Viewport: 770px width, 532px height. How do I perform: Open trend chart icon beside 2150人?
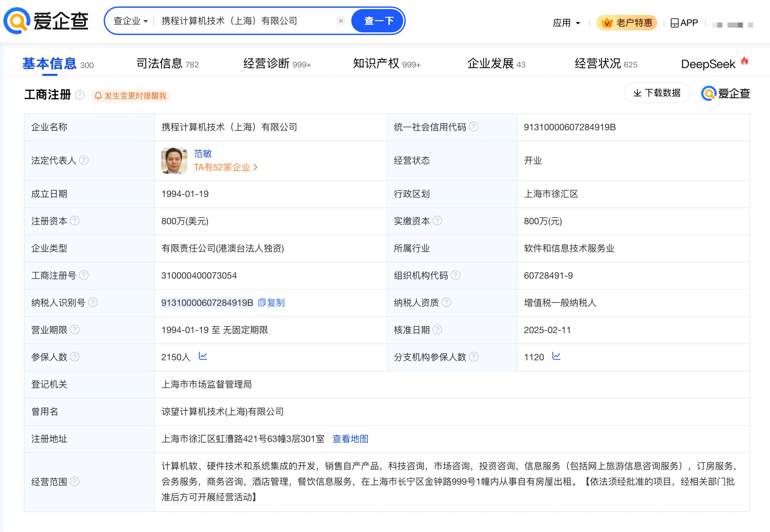point(203,356)
